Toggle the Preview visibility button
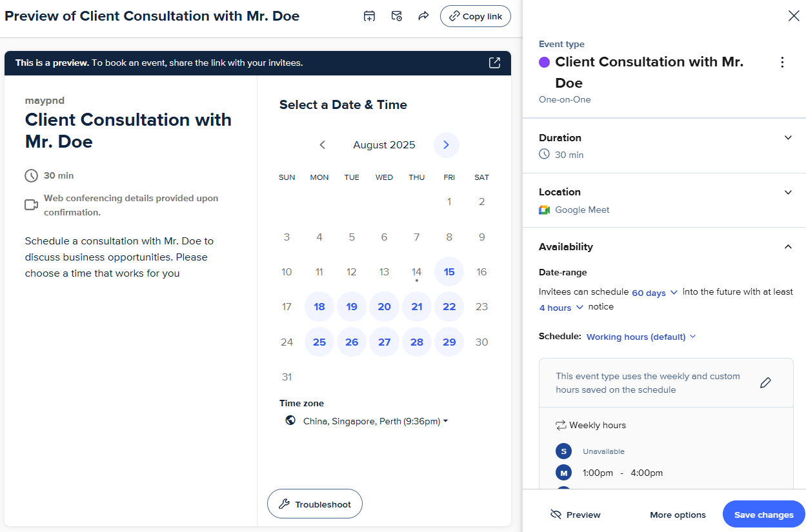This screenshot has height=532, width=806. (575, 515)
